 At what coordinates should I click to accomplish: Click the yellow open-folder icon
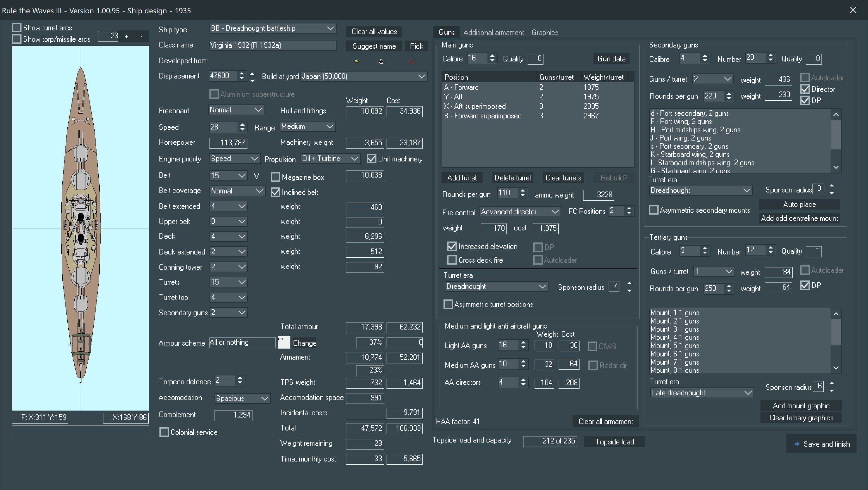coord(356,61)
